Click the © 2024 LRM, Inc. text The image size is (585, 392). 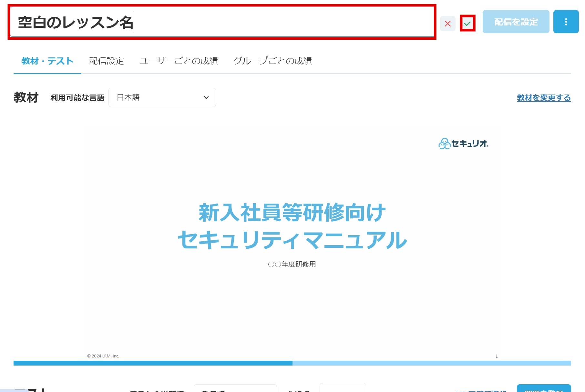(103, 356)
